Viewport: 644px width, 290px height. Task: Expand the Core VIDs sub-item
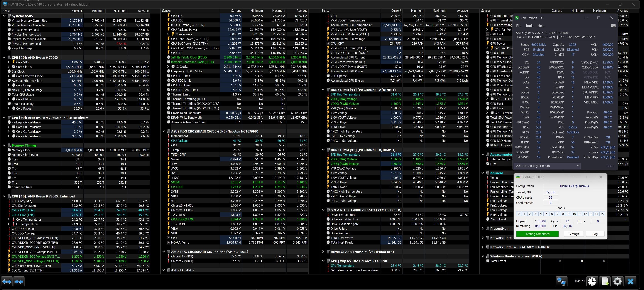[9, 62]
